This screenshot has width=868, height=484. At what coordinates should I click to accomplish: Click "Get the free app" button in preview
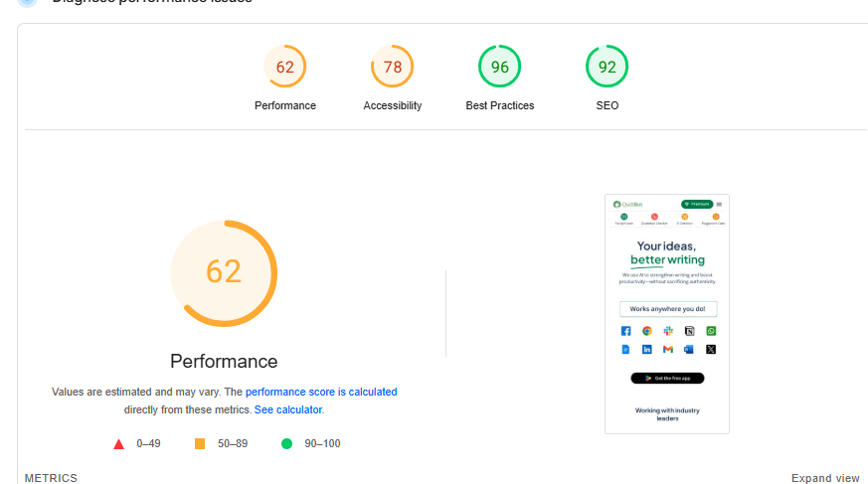(667, 378)
